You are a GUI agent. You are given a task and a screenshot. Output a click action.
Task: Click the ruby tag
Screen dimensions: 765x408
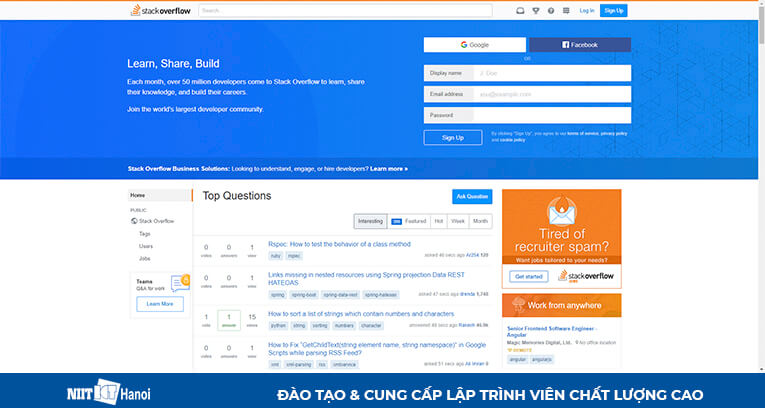[x=276, y=256]
